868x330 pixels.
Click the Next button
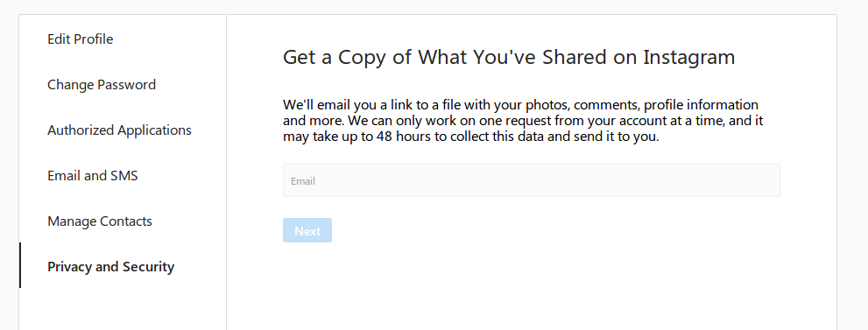pos(307,230)
